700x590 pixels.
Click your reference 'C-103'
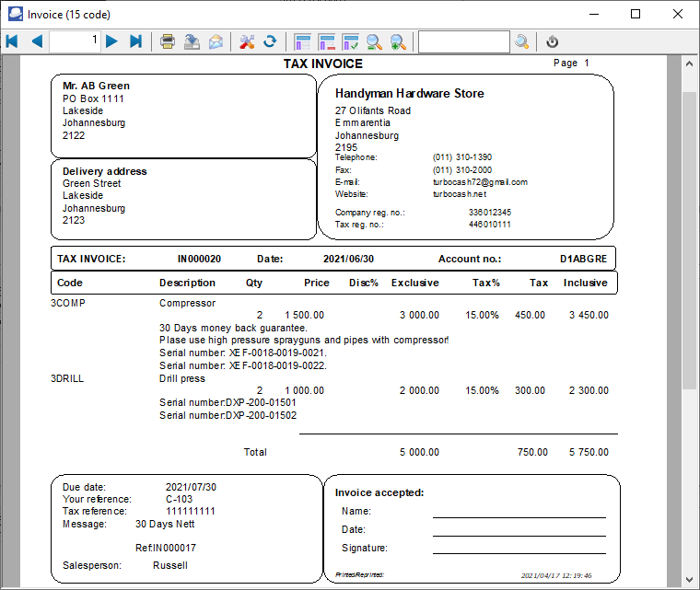coord(179,499)
